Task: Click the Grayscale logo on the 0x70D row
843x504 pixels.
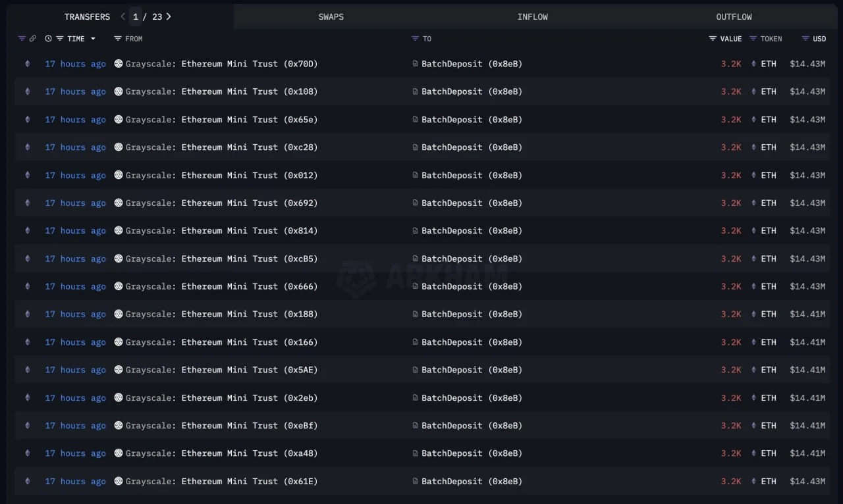Action: (x=119, y=64)
